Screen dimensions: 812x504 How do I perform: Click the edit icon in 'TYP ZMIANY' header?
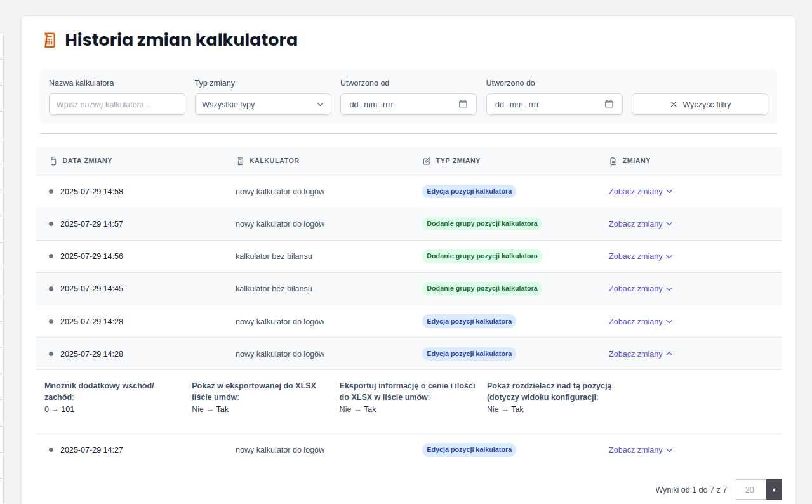[x=427, y=161]
